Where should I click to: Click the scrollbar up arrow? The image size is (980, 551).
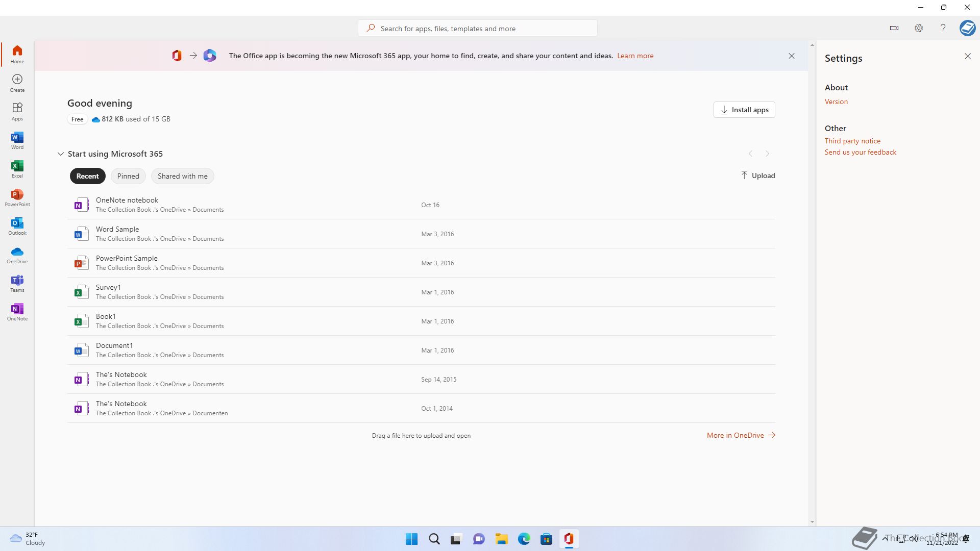(x=812, y=45)
